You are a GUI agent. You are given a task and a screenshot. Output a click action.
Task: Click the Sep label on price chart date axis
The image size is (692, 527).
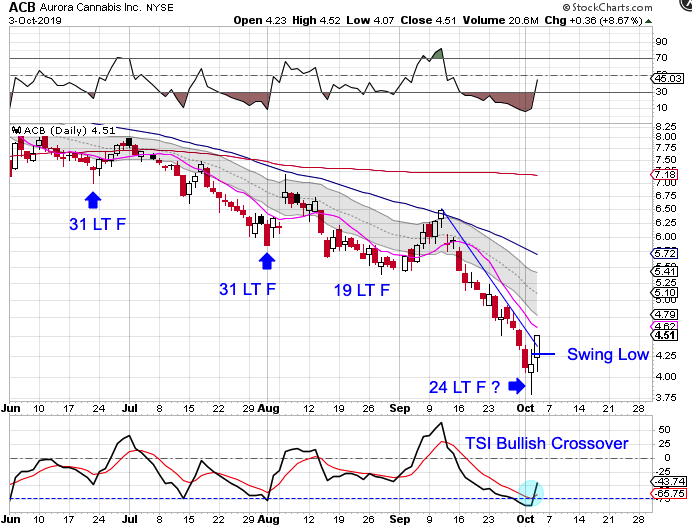pos(399,408)
